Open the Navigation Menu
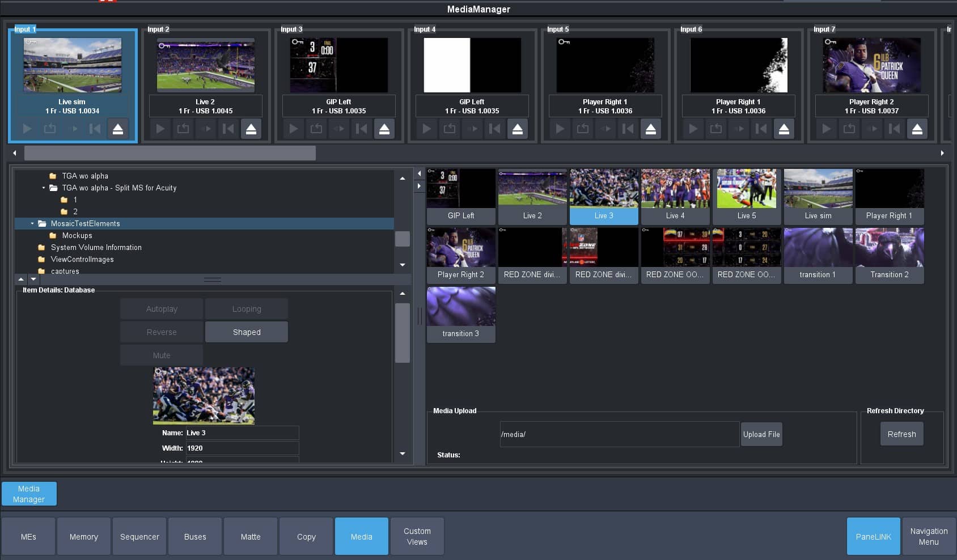The width and height of the screenshot is (957, 560). coord(929,536)
